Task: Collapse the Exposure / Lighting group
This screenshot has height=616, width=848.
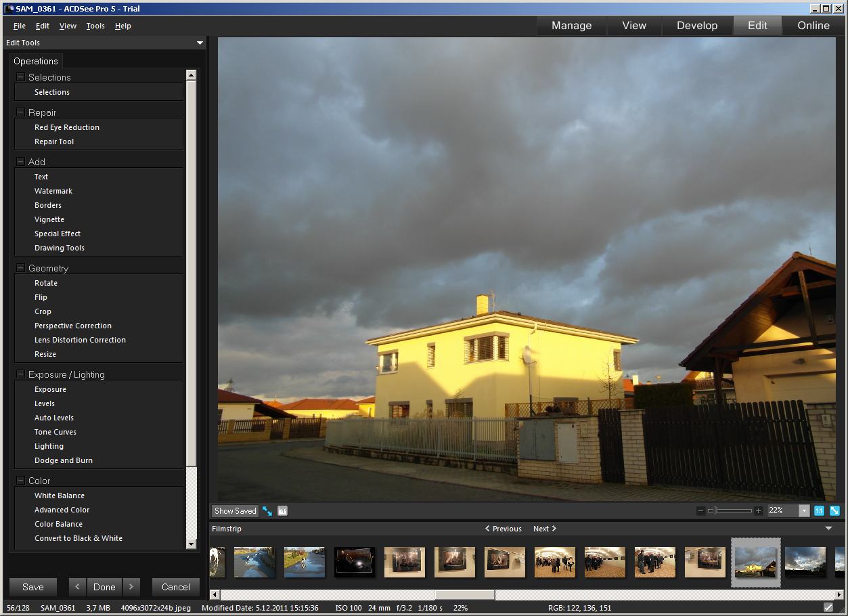Action: point(20,374)
